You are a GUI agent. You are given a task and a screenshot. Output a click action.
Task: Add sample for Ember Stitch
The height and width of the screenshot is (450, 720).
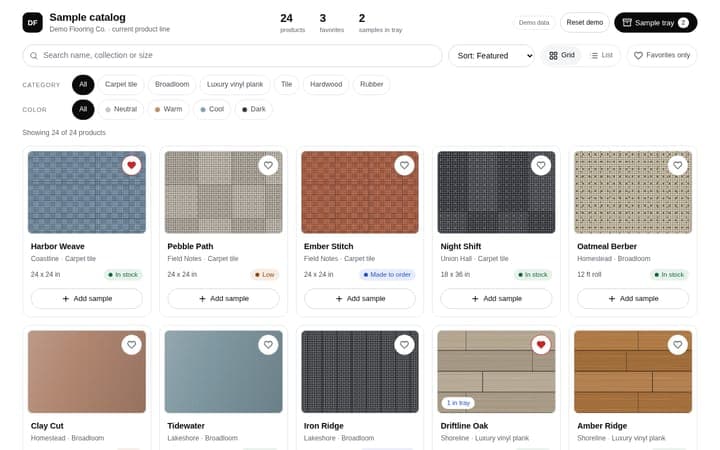point(360,298)
